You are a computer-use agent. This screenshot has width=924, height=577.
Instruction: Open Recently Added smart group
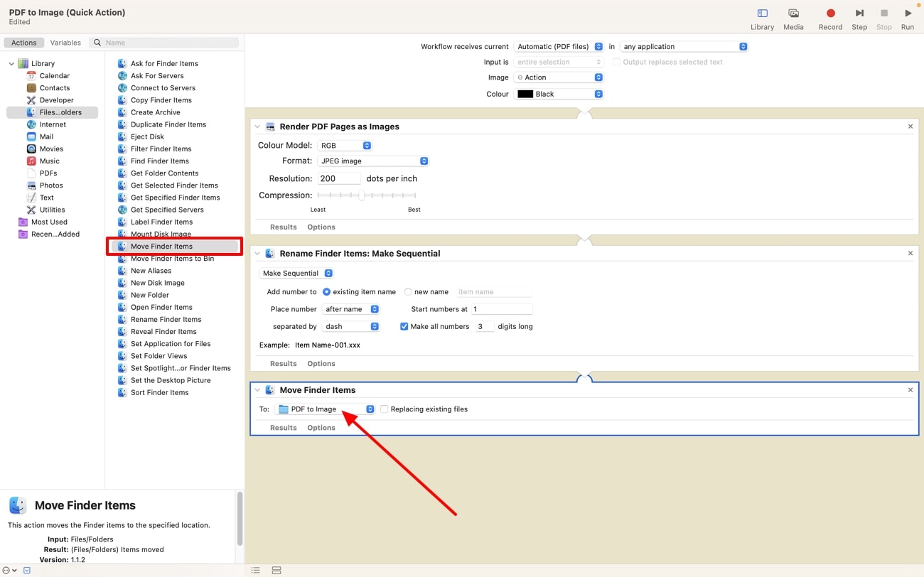(x=55, y=234)
